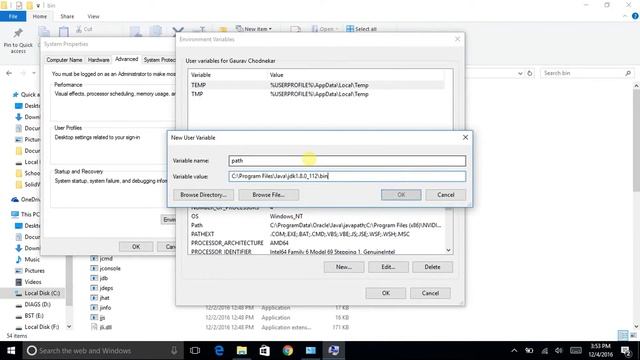Screen dimensions: 640x360
Task: Click Browse Directory button
Action: (x=203, y=195)
